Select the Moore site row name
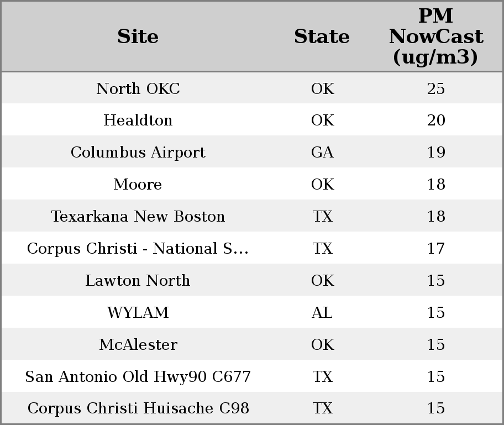This screenshot has height=425, width=504. (138, 185)
